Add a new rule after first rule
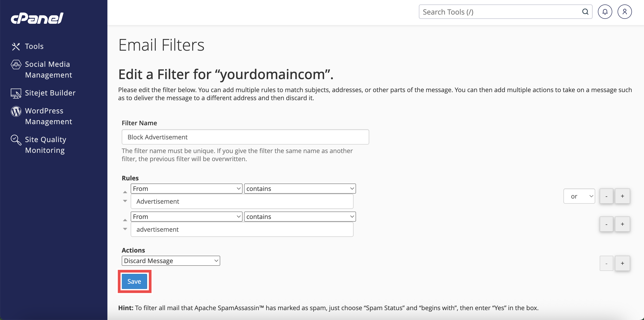This screenshot has height=320, width=644. pos(622,196)
